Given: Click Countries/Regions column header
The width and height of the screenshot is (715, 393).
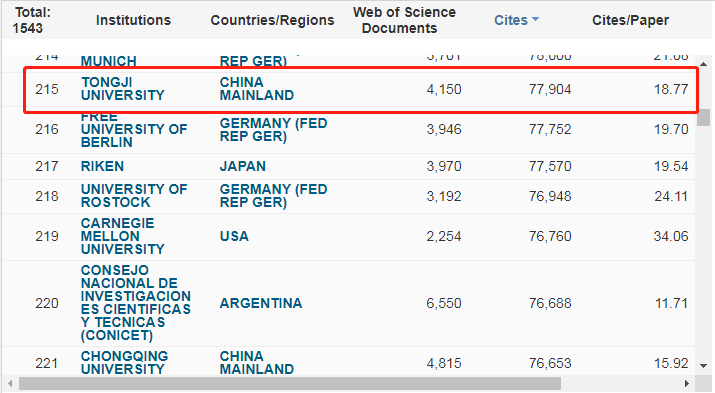Looking at the screenshot, I should pyautogui.click(x=272, y=20).
